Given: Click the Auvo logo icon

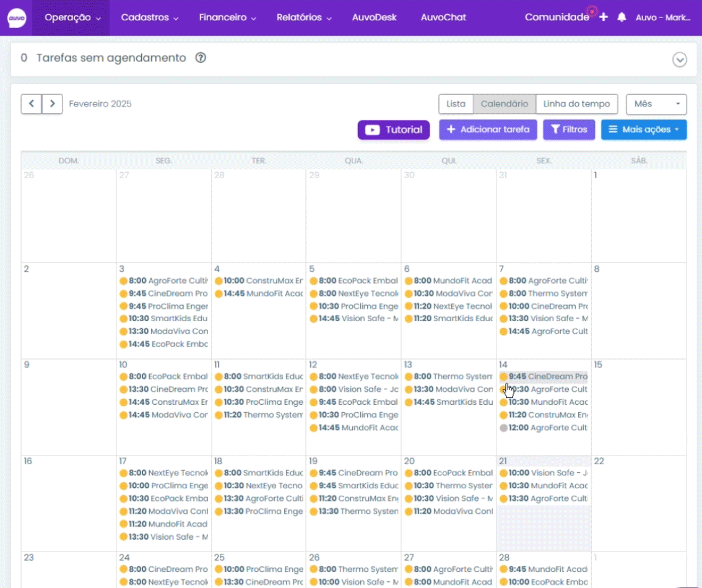Looking at the screenshot, I should click(17, 18).
